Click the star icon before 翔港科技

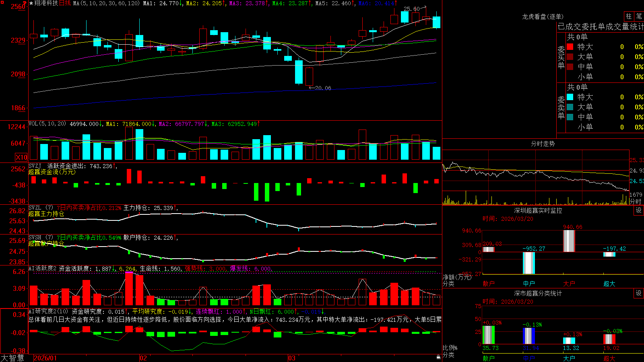[31, 3]
